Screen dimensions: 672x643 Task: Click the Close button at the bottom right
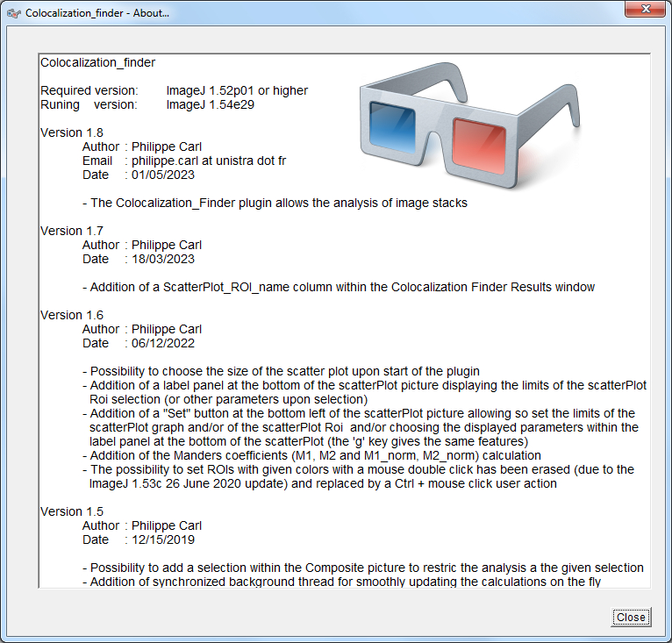630,617
